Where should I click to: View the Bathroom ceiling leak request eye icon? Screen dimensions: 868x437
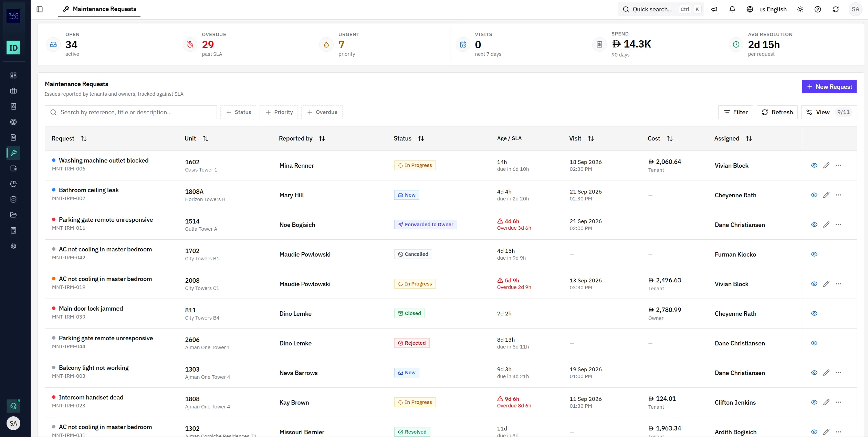(x=814, y=195)
